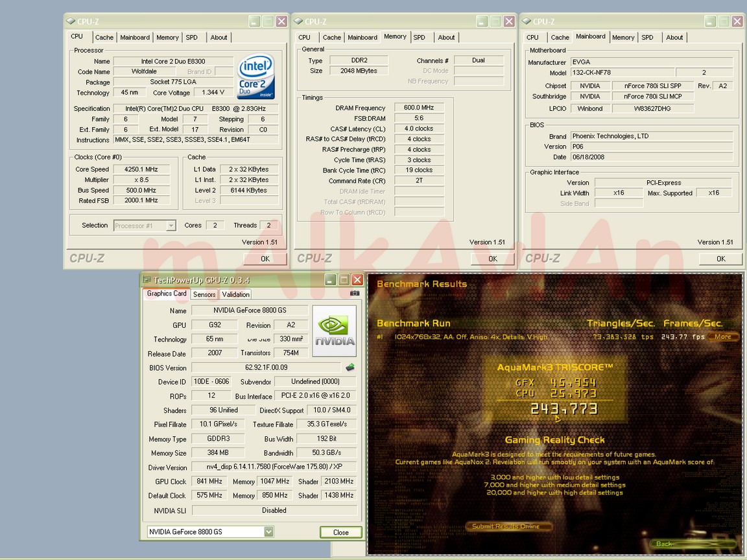The image size is (747, 560).
Task: Click BIOS Date value 06/18/2008
Action: tap(651, 157)
